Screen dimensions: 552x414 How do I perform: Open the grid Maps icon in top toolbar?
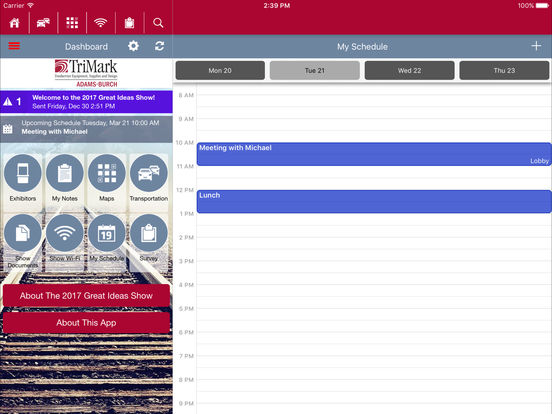point(72,23)
